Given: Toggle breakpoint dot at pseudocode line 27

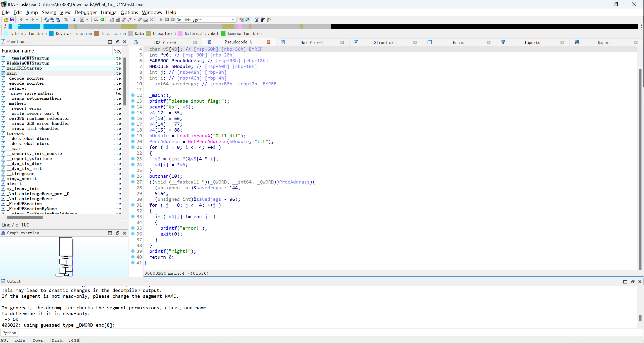Looking at the screenshot, I should 133,182.
